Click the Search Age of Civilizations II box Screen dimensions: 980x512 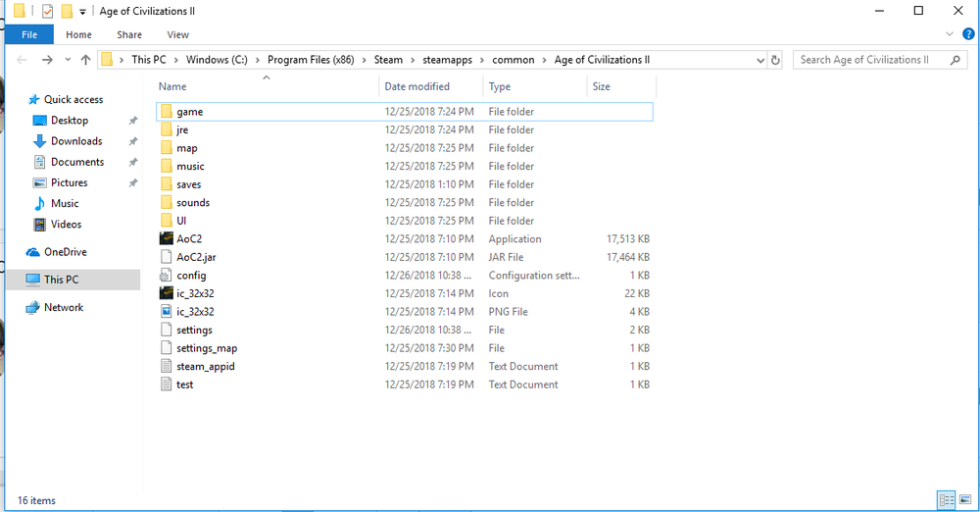coord(879,60)
